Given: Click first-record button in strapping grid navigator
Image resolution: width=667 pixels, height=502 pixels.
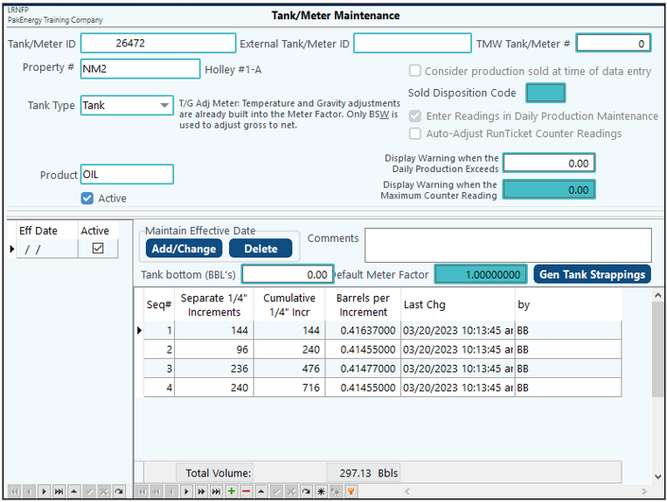Looking at the screenshot, I should 142,491.
